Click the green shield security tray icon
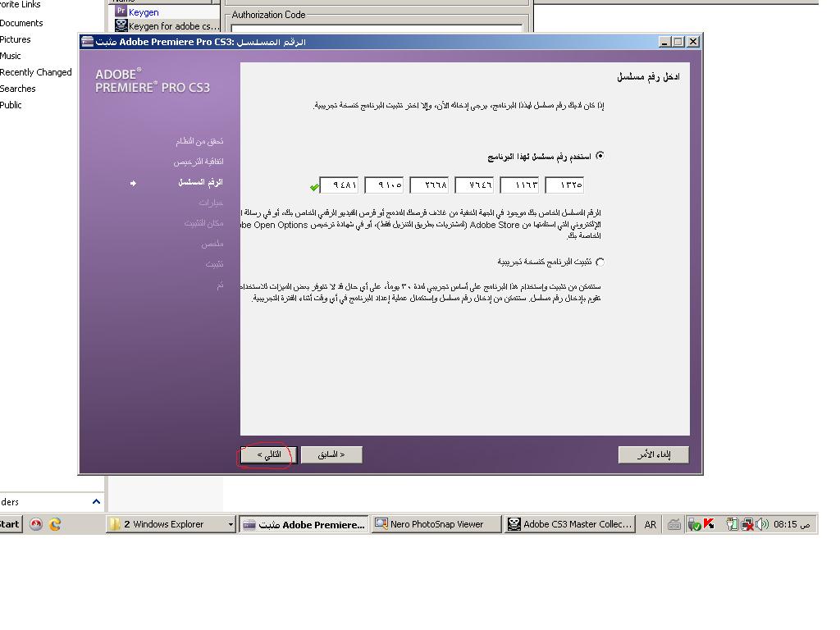840x630 pixels. (694, 524)
